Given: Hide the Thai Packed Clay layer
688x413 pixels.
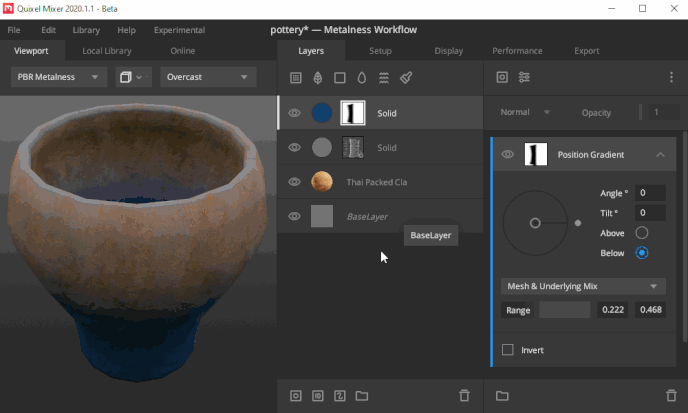Looking at the screenshot, I should 294,182.
